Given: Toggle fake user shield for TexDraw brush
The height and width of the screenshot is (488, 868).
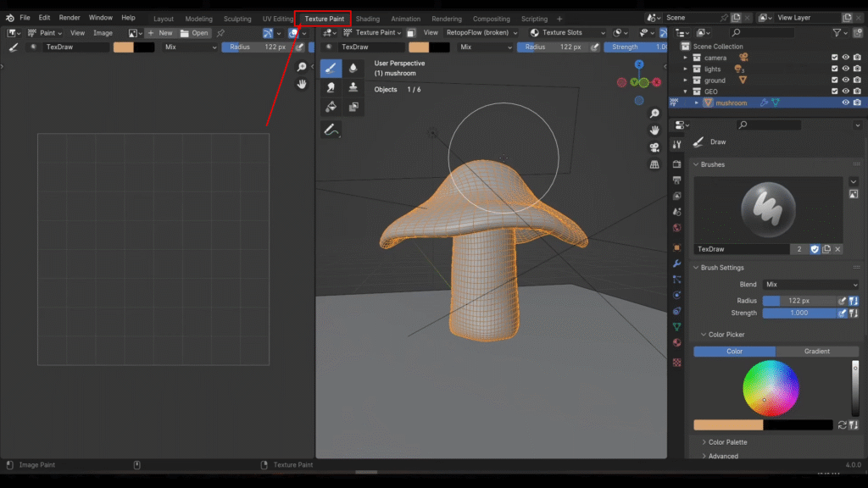Looking at the screenshot, I should pyautogui.click(x=815, y=250).
